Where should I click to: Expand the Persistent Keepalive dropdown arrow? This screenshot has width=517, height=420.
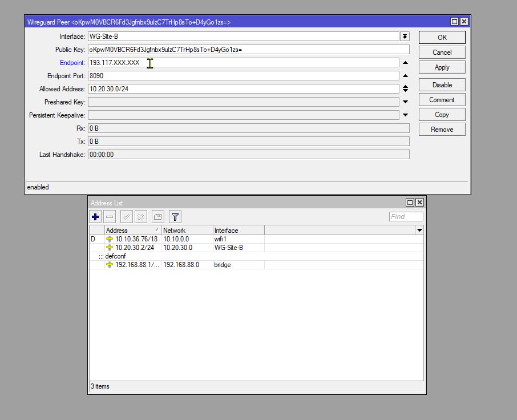[405, 115]
